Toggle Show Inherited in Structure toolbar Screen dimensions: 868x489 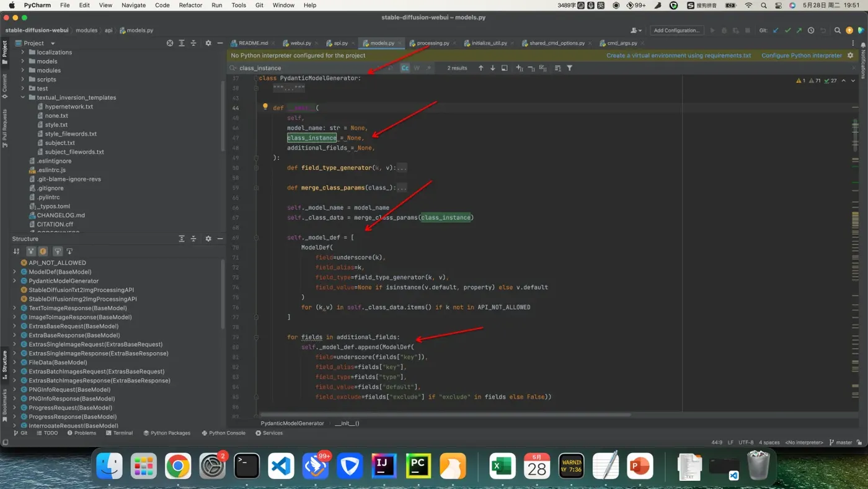click(x=31, y=251)
